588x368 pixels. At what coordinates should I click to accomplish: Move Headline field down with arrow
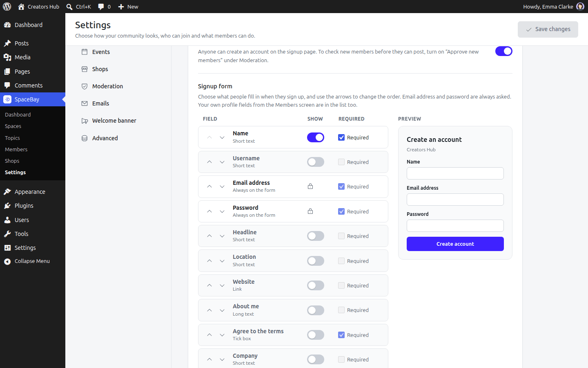coord(222,236)
